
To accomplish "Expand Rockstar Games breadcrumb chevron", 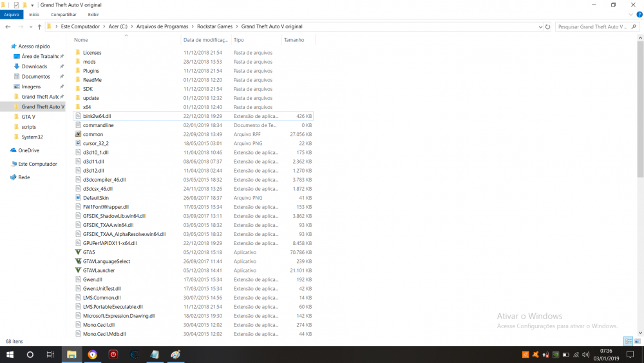I will coord(237,26).
